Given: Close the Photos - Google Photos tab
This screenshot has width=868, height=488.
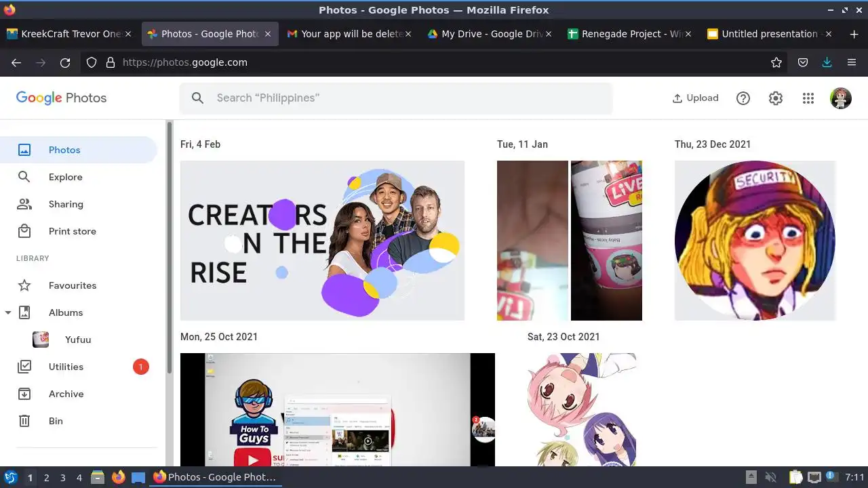Looking at the screenshot, I should (x=268, y=34).
